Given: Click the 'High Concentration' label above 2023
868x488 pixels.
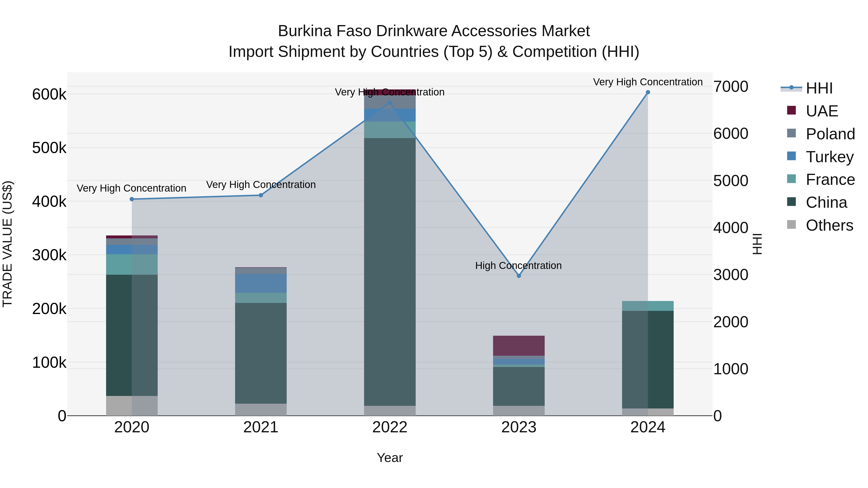Looking at the screenshot, I should point(519,265).
